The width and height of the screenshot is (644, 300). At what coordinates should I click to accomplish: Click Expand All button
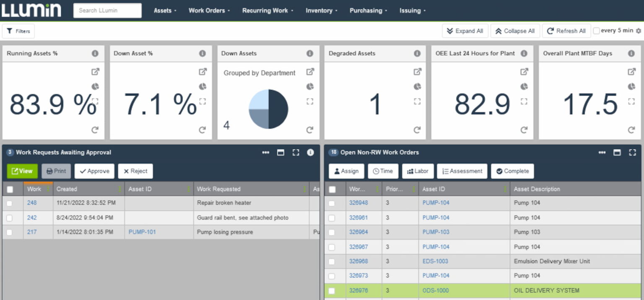(465, 31)
